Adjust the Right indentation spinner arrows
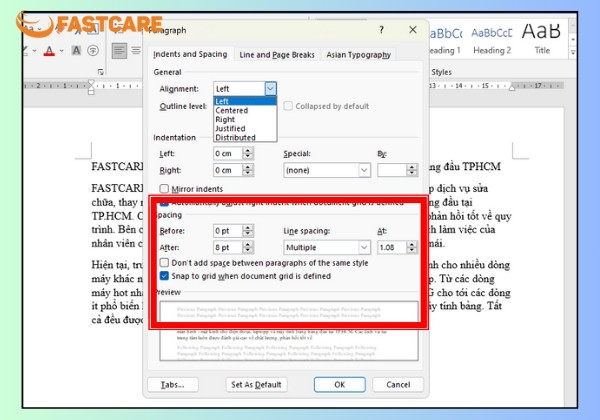Image resolution: width=600 pixels, height=420 pixels. [248, 170]
